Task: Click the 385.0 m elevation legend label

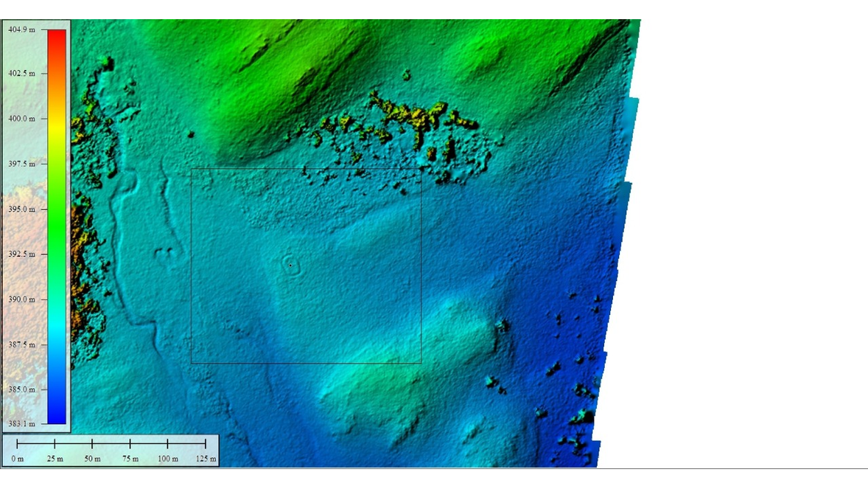Action: (x=21, y=389)
